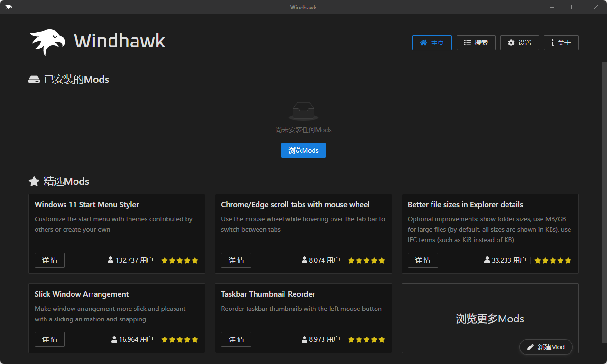Click star rating of Better file sizes mod
The width and height of the screenshot is (607, 364).
pyautogui.click(x=553, y=260)
